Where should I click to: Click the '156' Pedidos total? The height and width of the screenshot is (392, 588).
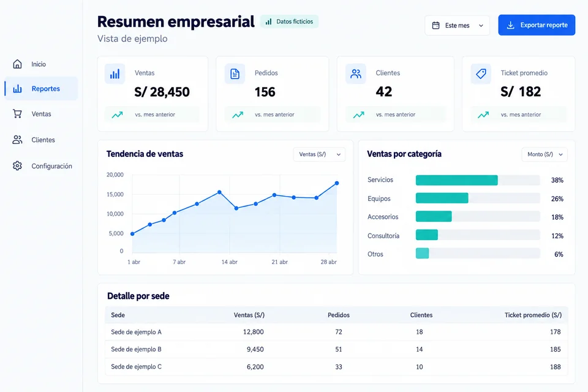[265, 92]
